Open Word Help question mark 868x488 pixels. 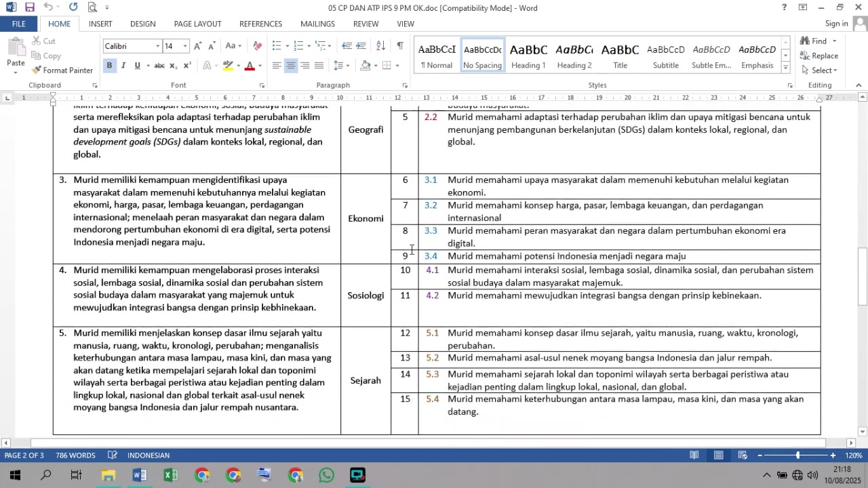pyautogui.click(x=785, y=7)
